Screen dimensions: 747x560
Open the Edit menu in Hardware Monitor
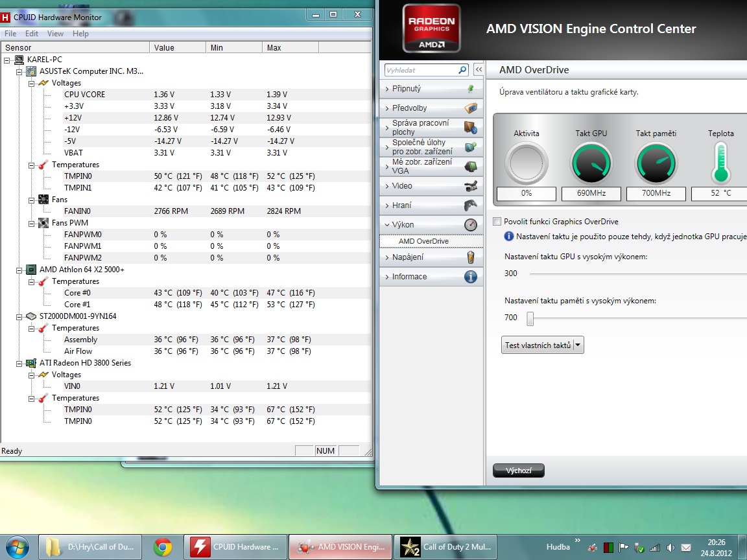pos(31,33)
